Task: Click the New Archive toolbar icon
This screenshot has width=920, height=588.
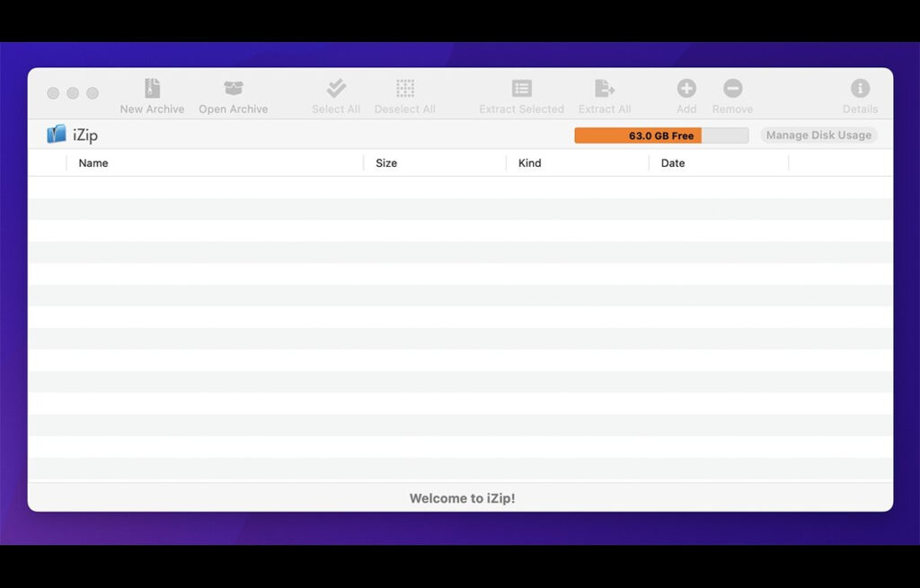Action: (152, 89)
